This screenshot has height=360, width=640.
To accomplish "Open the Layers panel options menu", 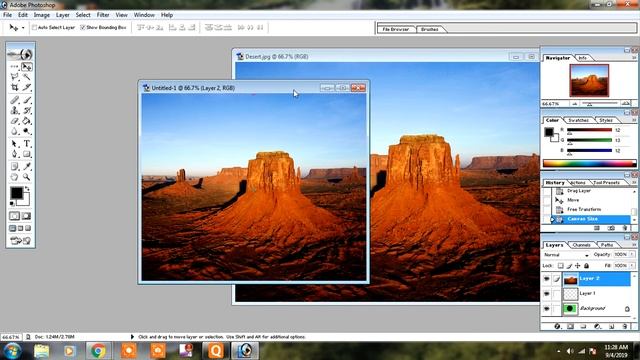I will click(x=634, y=245).
